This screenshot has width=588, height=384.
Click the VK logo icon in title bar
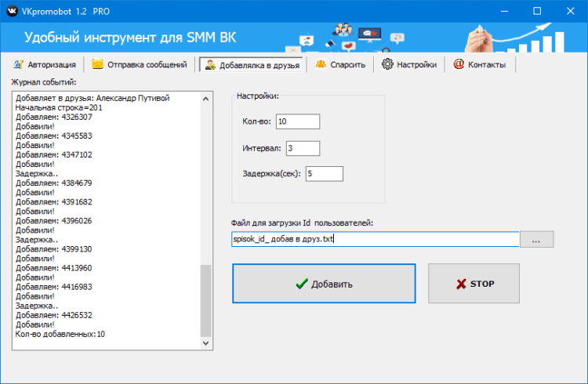tap(12, 11)
